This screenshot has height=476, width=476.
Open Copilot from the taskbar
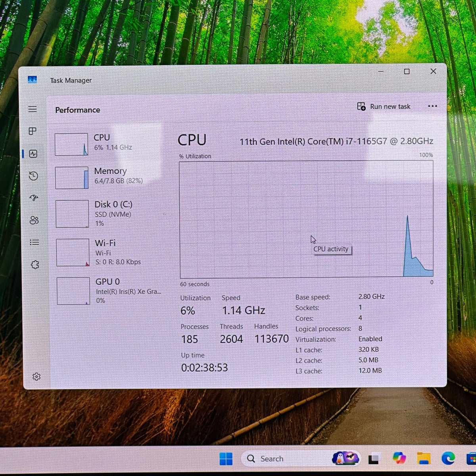click(x=399, y=458)
